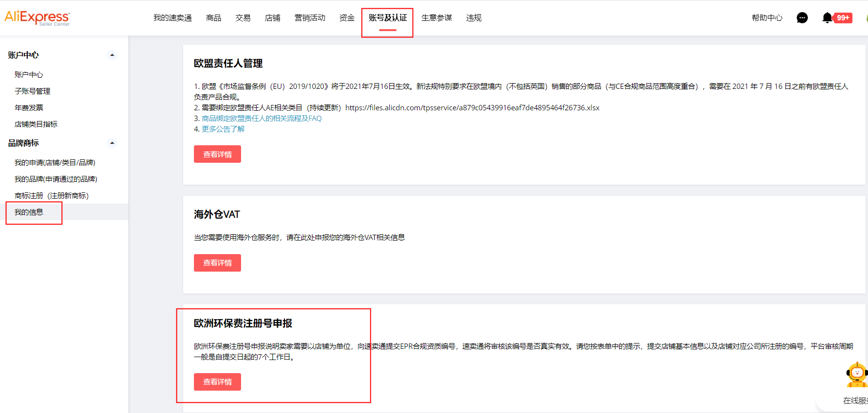
Task: Open the chat message bubble icon
Action: pos(802,18)
